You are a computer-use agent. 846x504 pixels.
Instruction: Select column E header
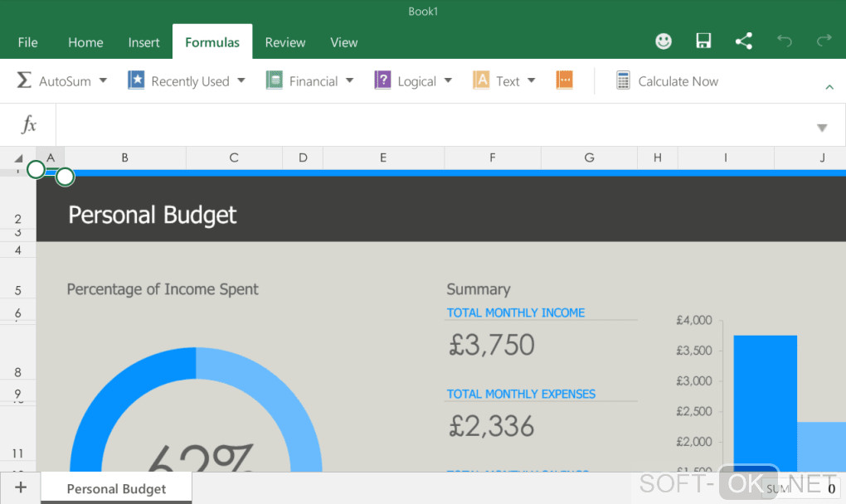383,157
